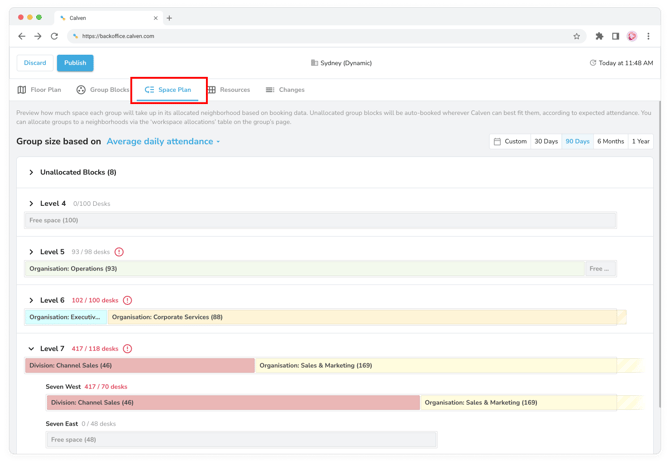Expand the Unallocated Blocks section

[x=31, y=172]
